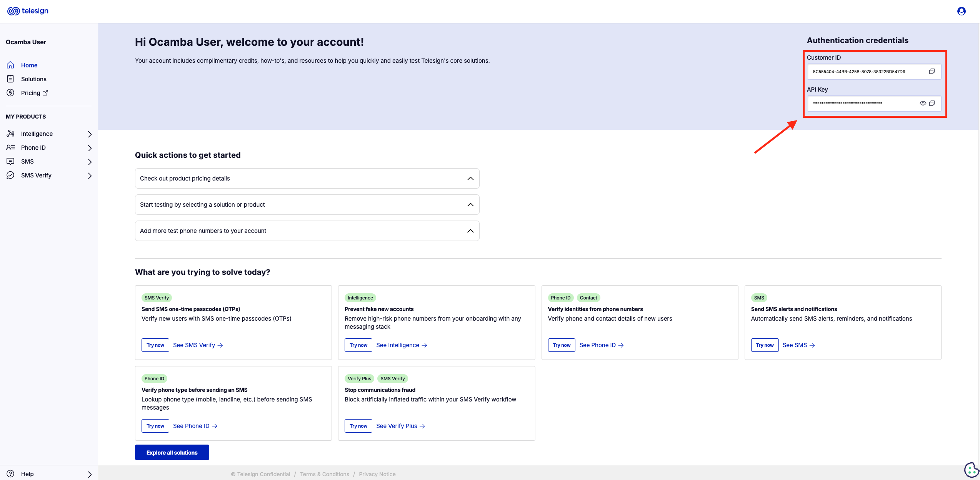The width and height of the screenshot is (980, 480).
Task: Select SMS Verify under My Products
Action: click(36, 175)
